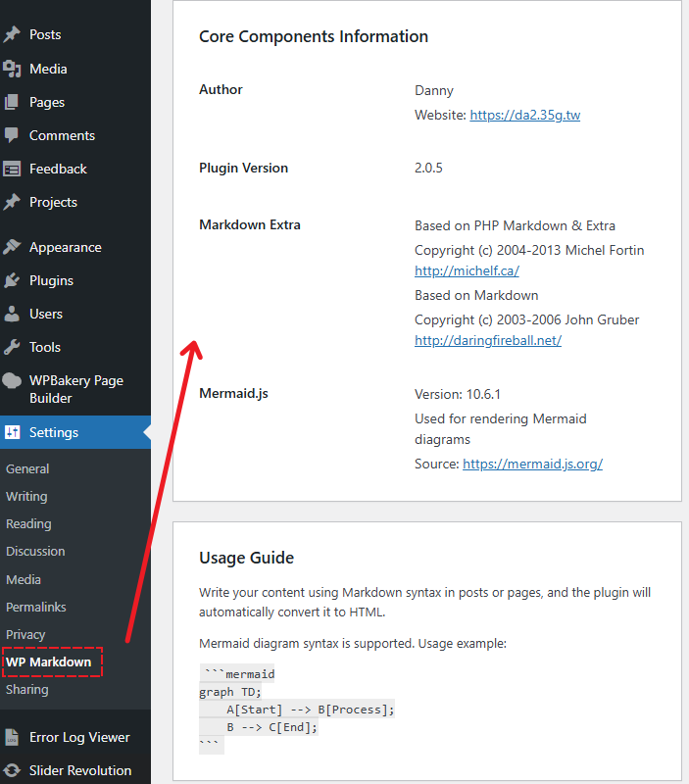Click the 'graph TD;' code line
This screenshot has width=689, height=784.
tap(230, 692)
